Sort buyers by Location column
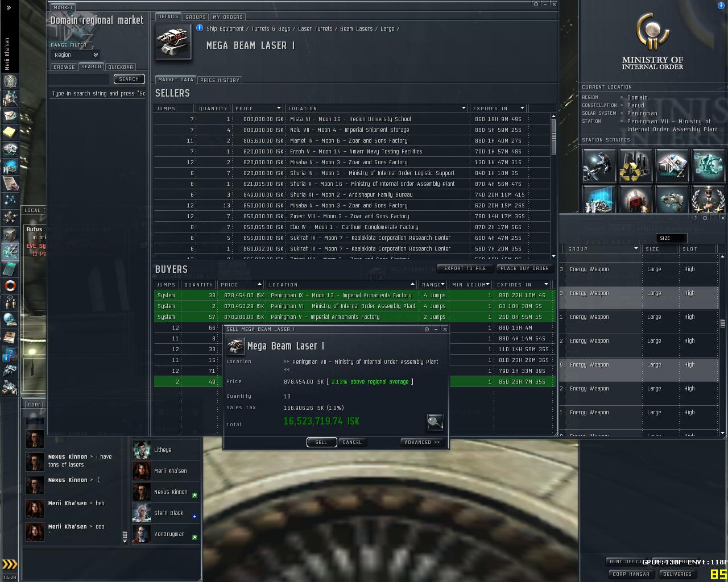Image resolution: width=728 pixels, height=582 pixels. 341,284
